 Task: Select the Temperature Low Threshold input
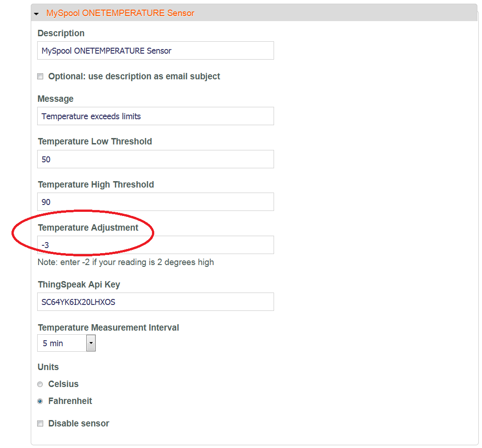155,159
